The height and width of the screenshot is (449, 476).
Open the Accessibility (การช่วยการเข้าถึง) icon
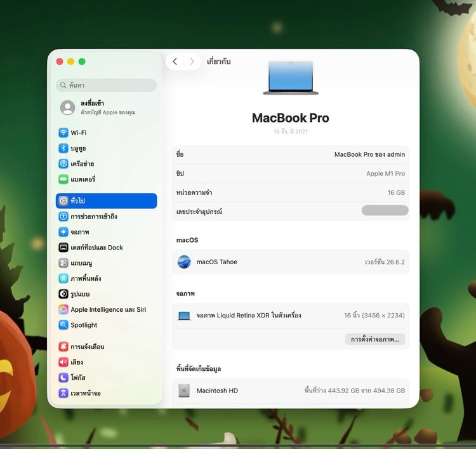pos(63,217)
